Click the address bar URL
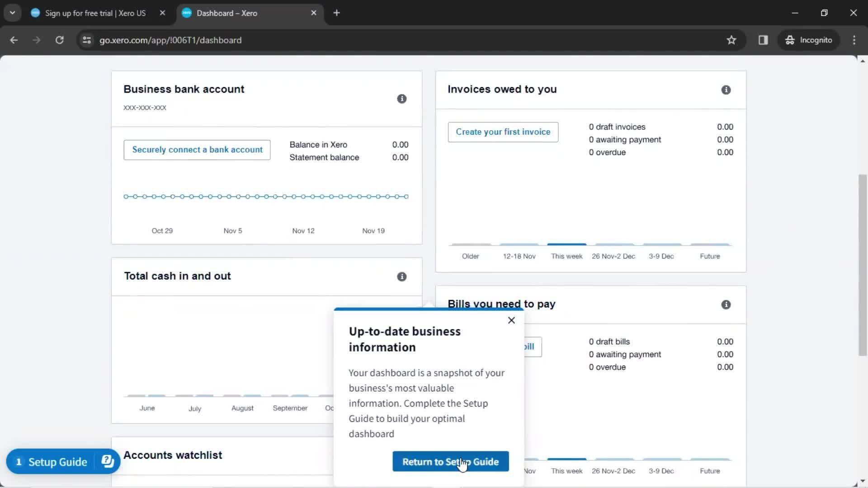868x488 pixels. tap(170, 40)
